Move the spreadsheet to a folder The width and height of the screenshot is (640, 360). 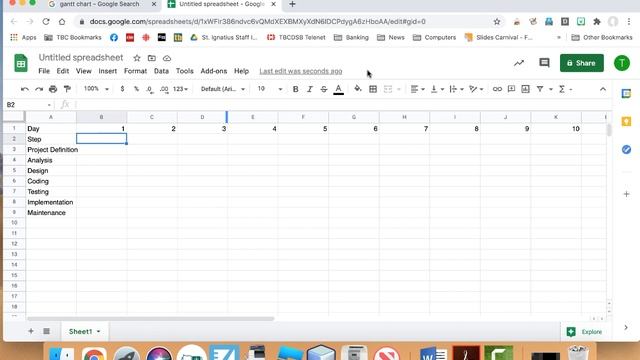[152, 58]
